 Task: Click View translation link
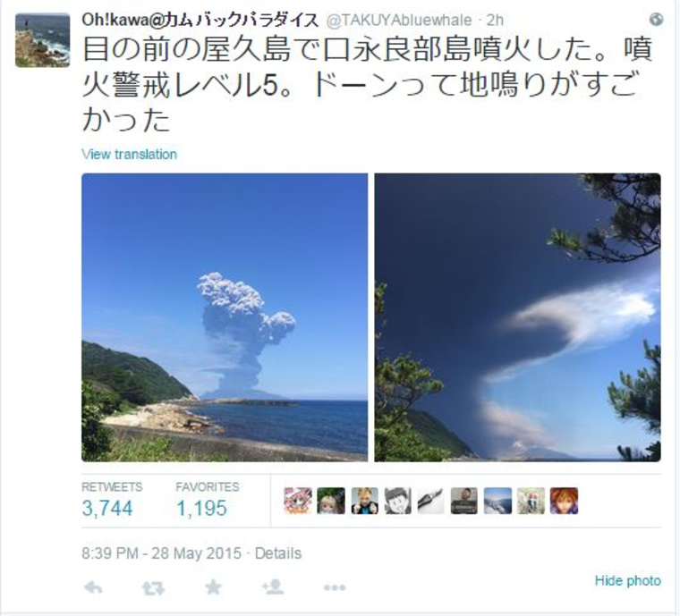(129, 154)
